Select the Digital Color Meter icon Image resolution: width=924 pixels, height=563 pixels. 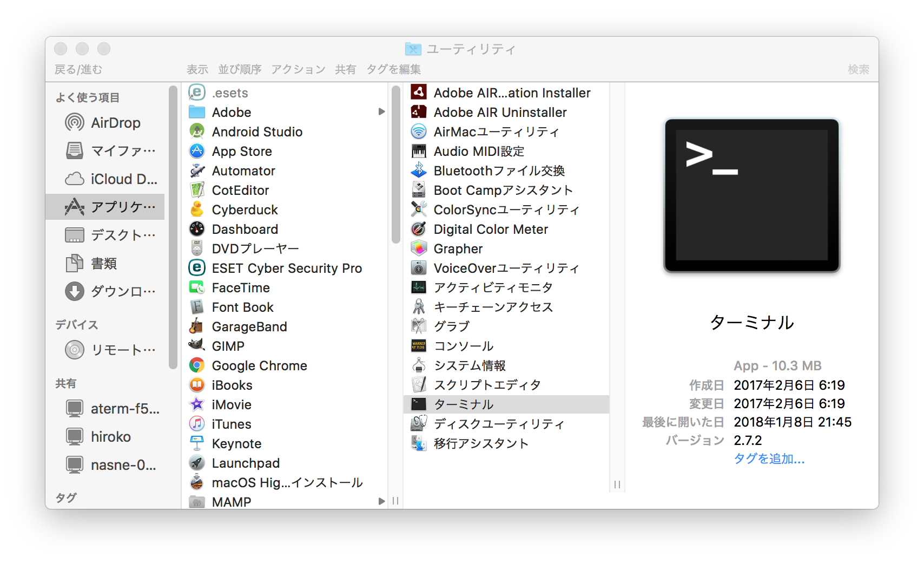tap(419, 229)
